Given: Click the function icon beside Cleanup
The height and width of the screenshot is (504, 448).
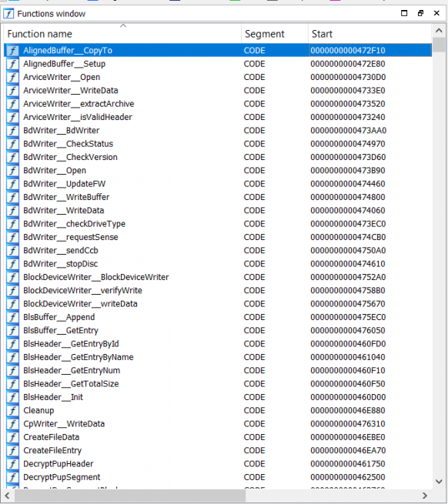Looking at the screenshot, I should pyautogui.click(x=12, y=410).
